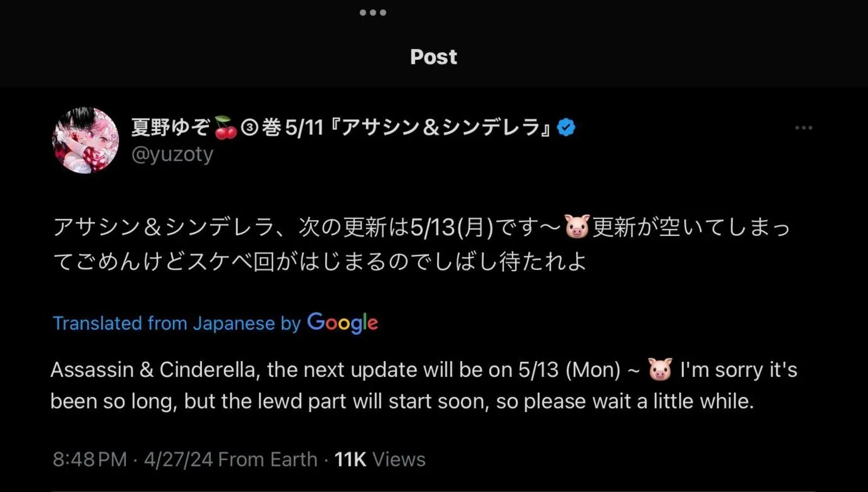
Task: Click the circled 3 symbol in the name
Action: click(249, 127)
